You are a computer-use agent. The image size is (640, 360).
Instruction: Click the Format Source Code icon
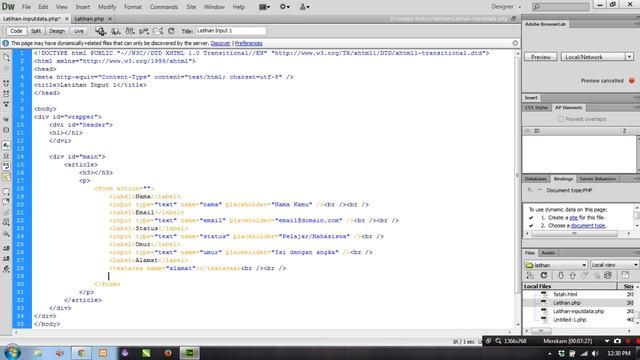[6, 269]
